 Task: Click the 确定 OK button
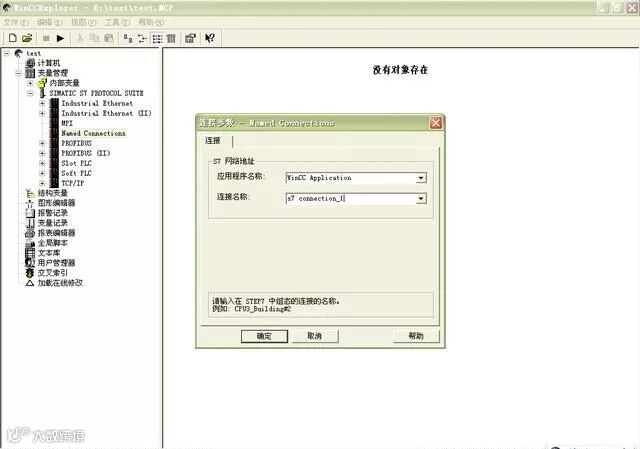point(264,336)
